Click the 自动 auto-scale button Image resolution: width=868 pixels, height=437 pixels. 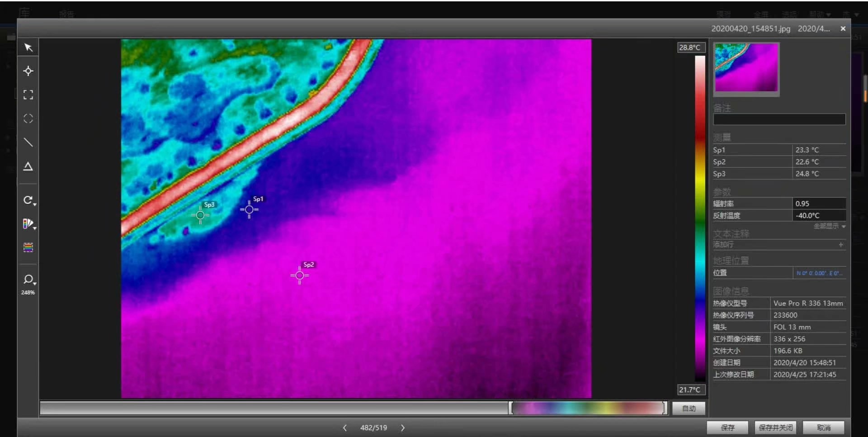click(689, 408)
